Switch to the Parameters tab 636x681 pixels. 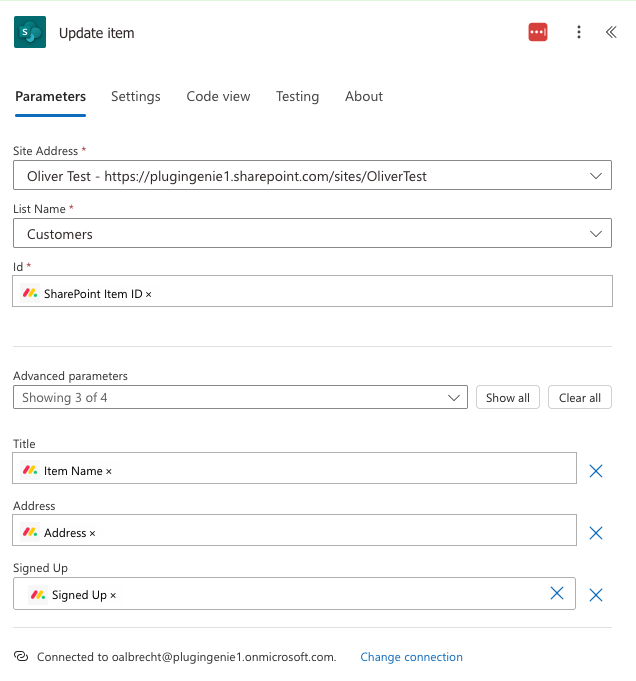50,96
